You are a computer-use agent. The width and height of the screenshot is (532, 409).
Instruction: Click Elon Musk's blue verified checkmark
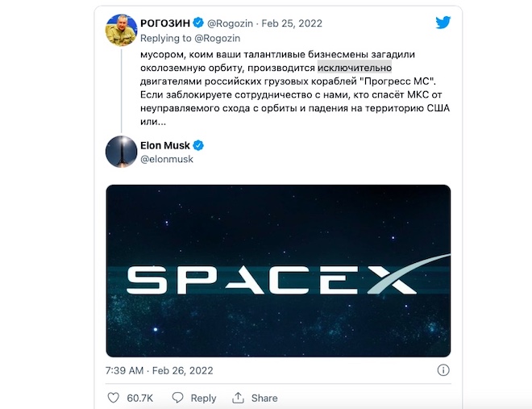tap(198, 145)
